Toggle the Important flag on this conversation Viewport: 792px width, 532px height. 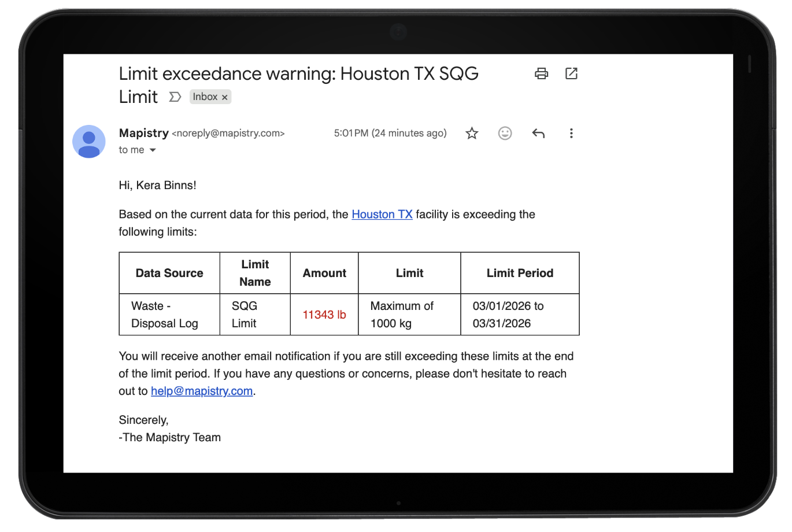pyautogui.click(x=175, y=97)
